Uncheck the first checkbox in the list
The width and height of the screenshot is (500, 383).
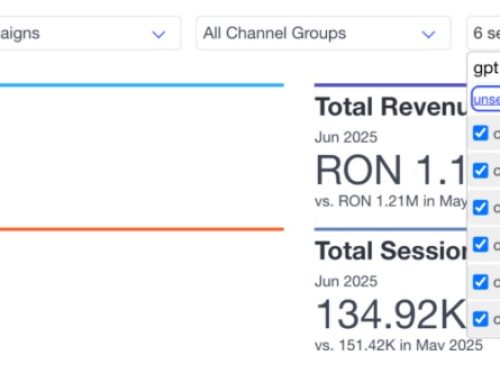point(480,133)
